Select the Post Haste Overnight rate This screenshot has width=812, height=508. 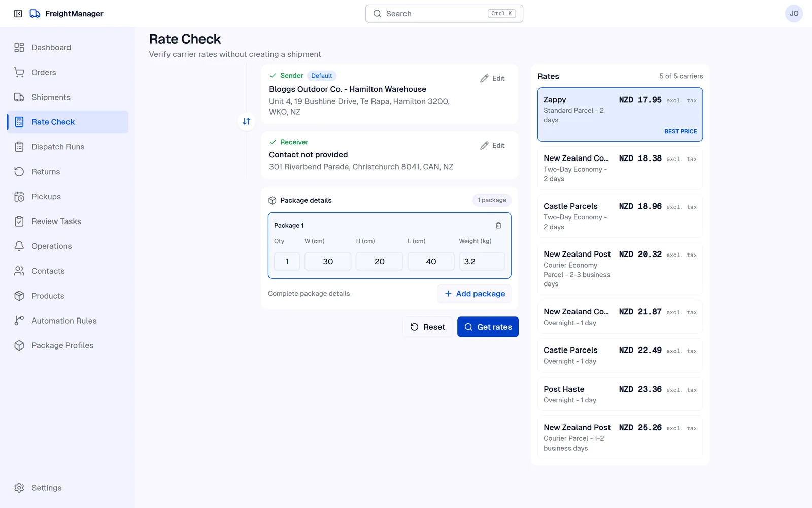tap(620, 394)
